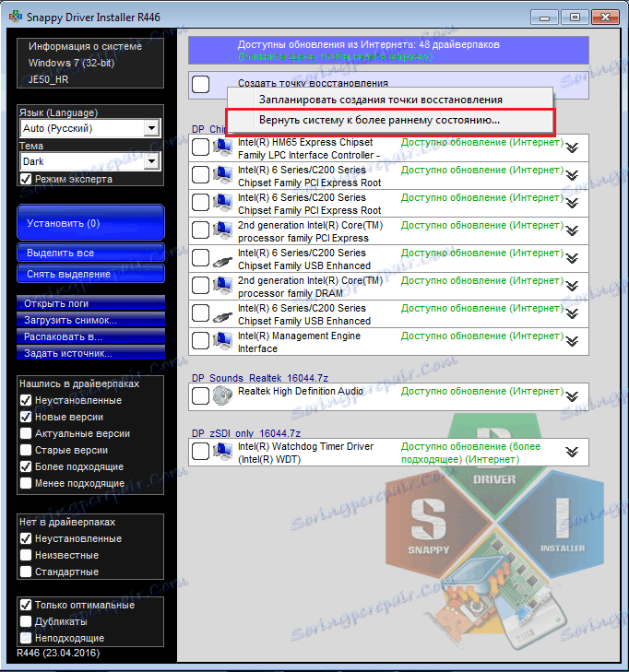Click Снять выделение button
629x672 pixels.
coord(90,274)
